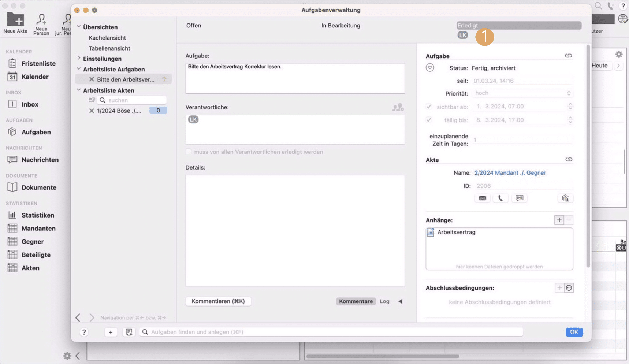
Task: Click the macOS search magnifier icon
Action: pyautogui.click(x=598, y=6)
